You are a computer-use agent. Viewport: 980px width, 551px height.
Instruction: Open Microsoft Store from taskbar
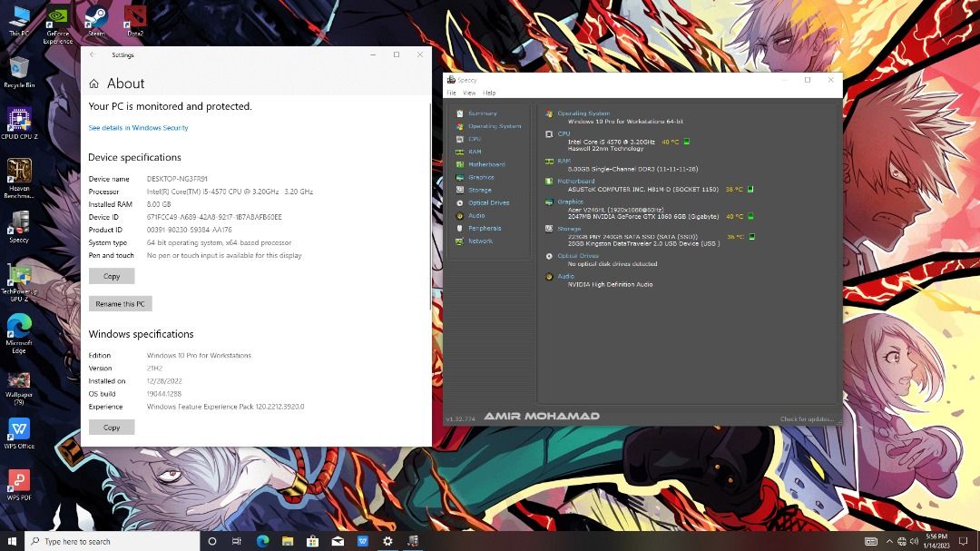tap(312, 541)
